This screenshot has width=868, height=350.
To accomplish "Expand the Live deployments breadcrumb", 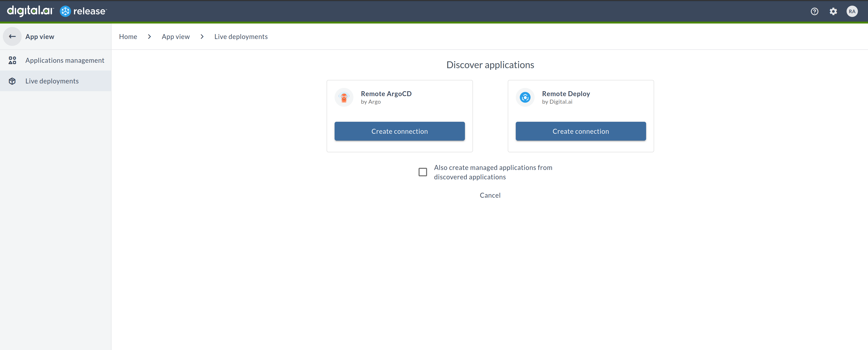I will point(241,36).
